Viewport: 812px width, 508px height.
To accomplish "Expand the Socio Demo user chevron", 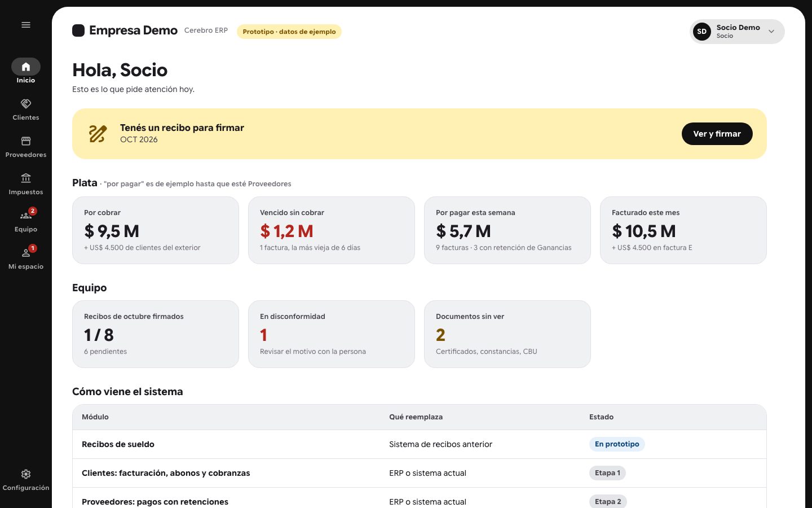I will click(771, 32).
